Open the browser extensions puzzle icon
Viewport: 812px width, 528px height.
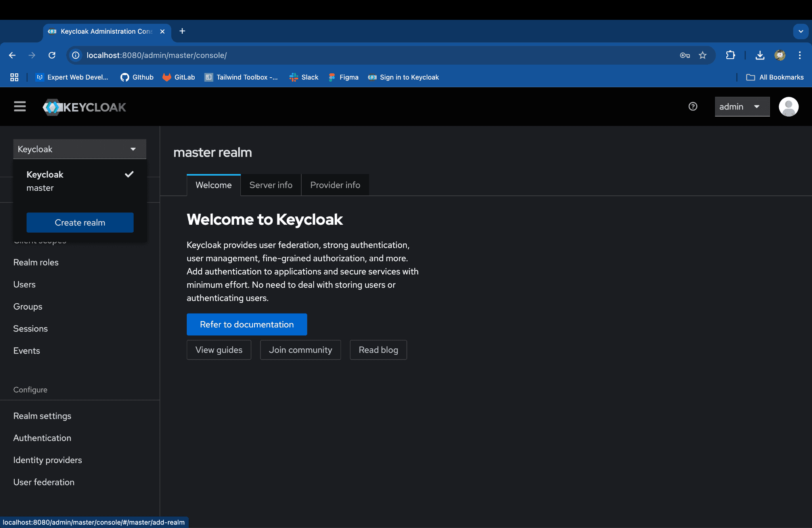pyautogui.click(x=730, y=55)
